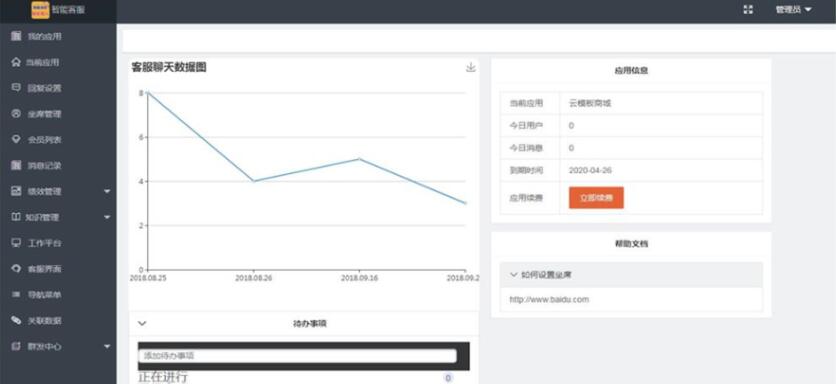Screen dimensions: 836x384
Task: Click the 我的应用 sidebar icon
Action: click(x=16, y=36)
